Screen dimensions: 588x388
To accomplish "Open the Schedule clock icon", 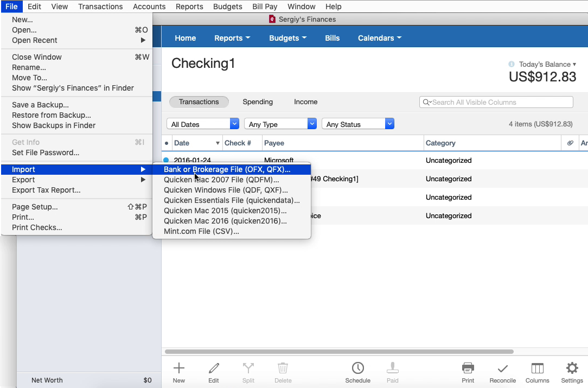I will 358,368.
